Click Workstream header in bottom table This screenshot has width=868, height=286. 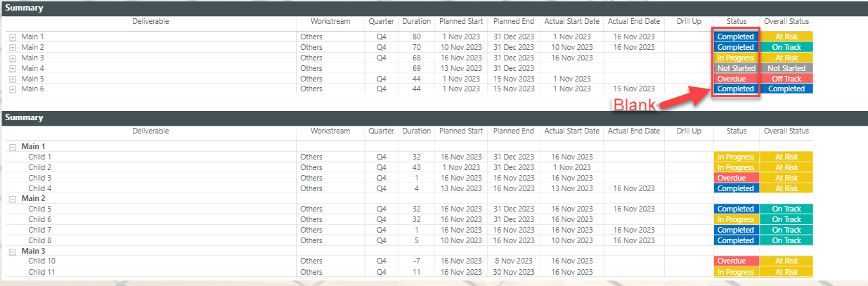coord(330,131)
